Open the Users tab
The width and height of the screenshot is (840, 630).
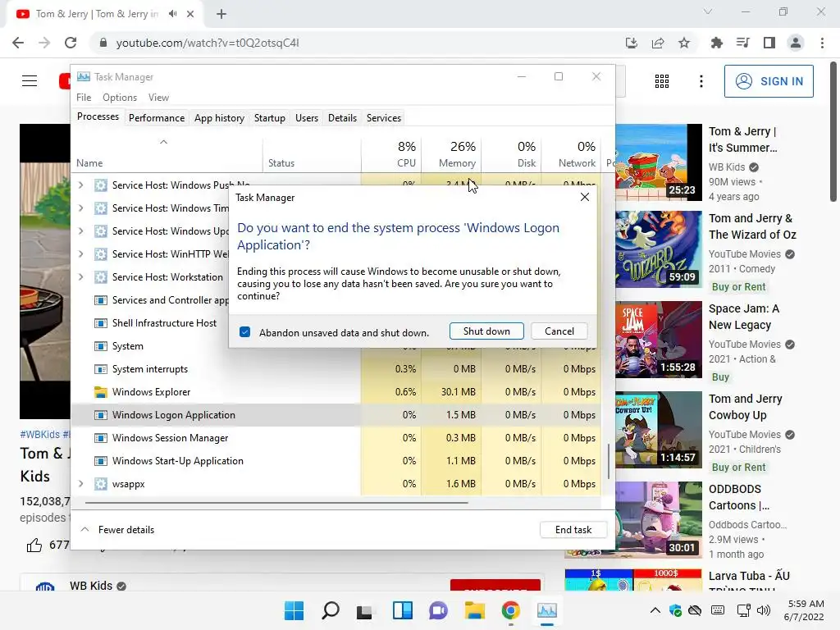pos(307,118)
